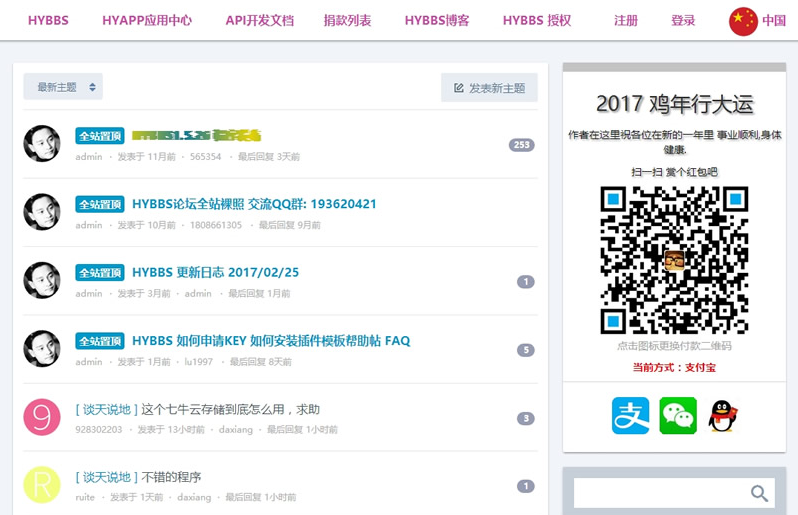The image size is (798, 515).
Task: Click the 当前方式：支付宝 label
Action: point(674,367)
